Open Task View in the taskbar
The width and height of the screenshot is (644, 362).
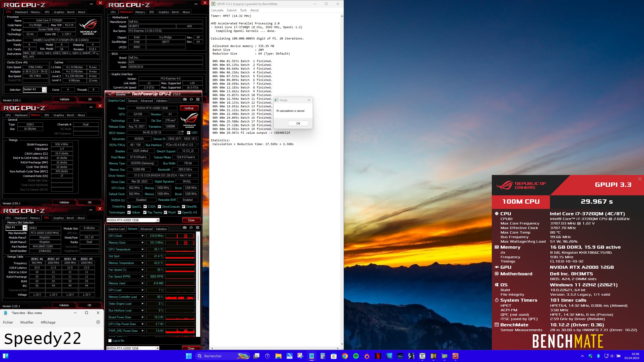[x=256, y=356]
